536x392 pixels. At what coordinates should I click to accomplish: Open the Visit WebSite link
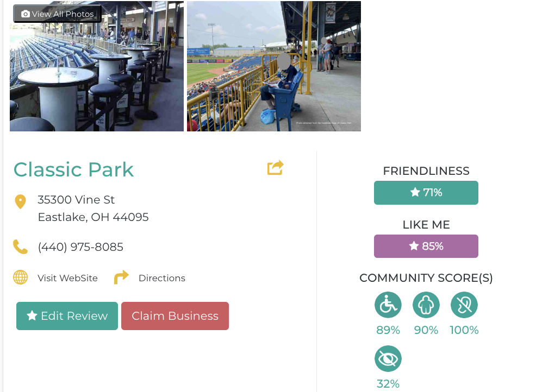click(x=68, y=278)
